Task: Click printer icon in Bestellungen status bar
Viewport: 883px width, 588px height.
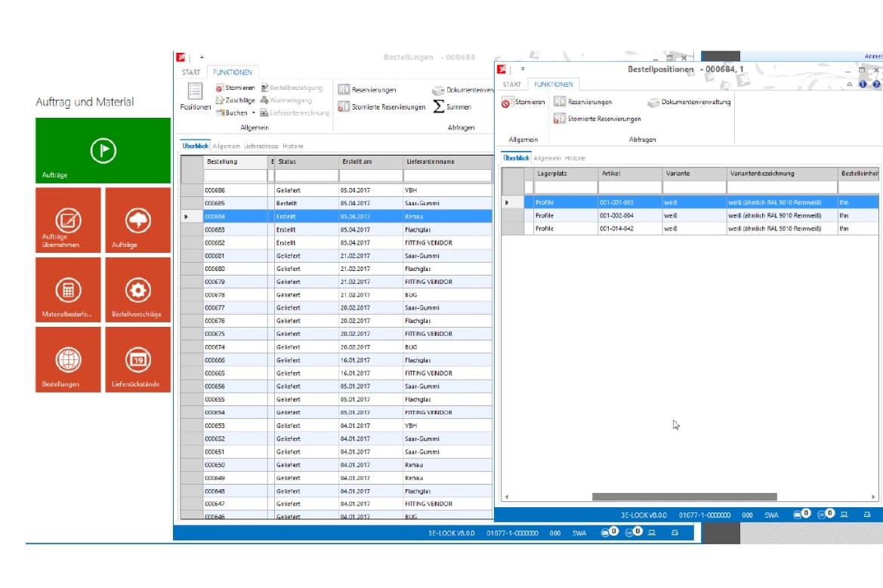Action: click(675, 532)
